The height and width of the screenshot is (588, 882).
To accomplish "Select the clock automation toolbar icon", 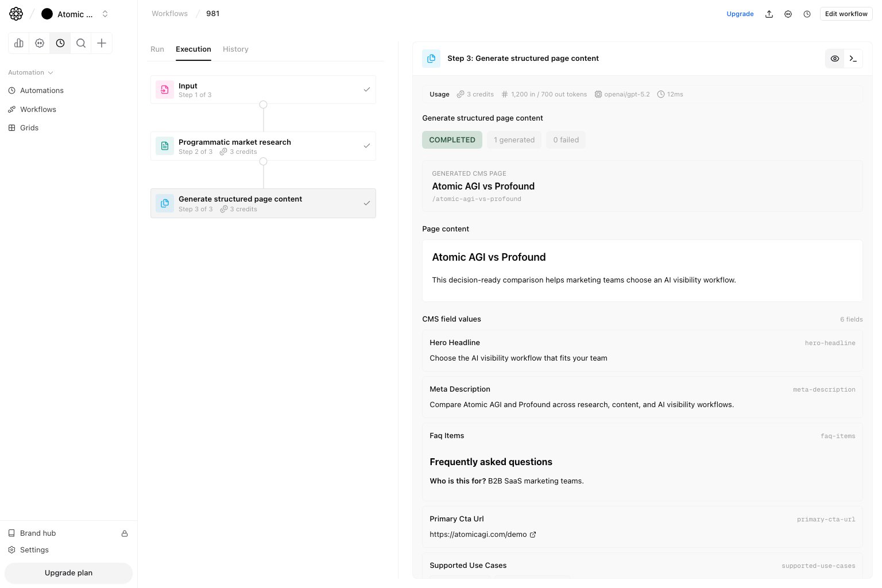I will (x=60, y=43).
